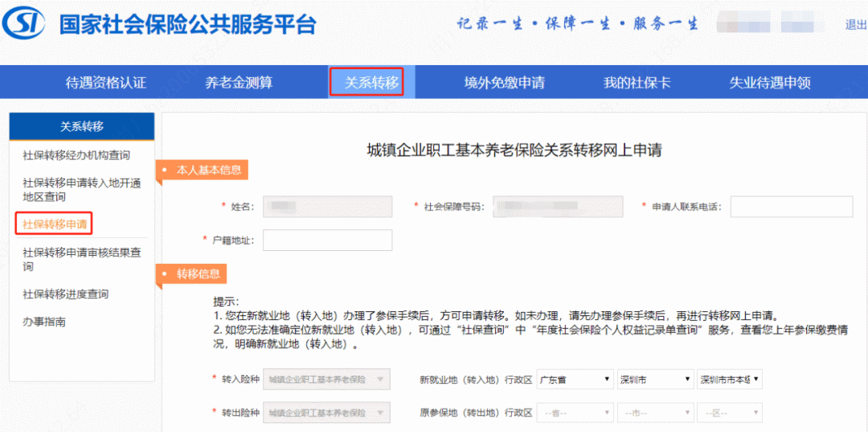Click the 提示: text

click(x=226, y=302)
